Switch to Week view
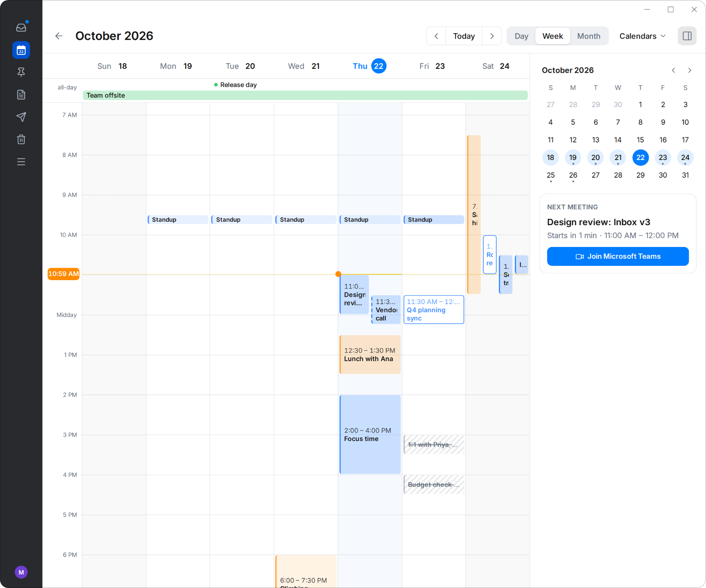This screenshot has width=706, height=588. coord(553,36)
